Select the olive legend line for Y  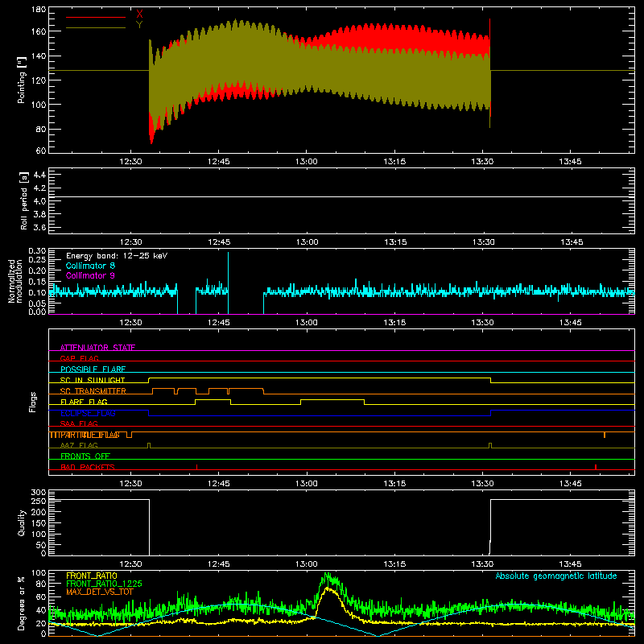click(96, 27)
